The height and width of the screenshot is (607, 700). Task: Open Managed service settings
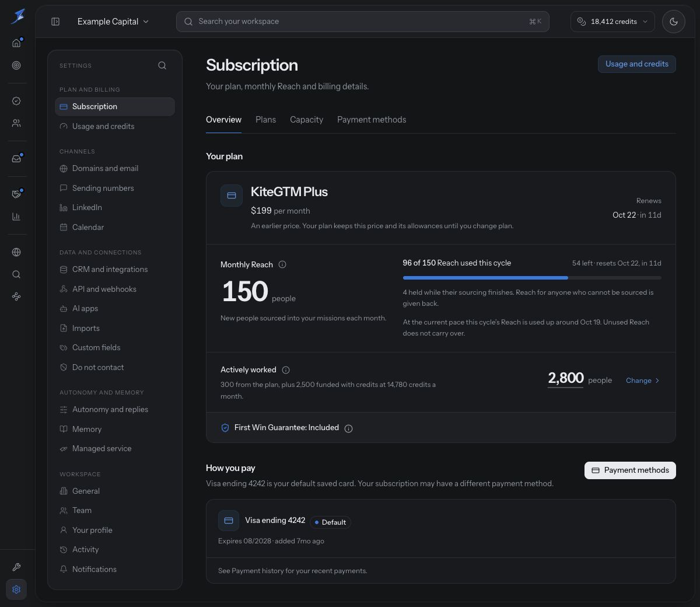point(115,449)
